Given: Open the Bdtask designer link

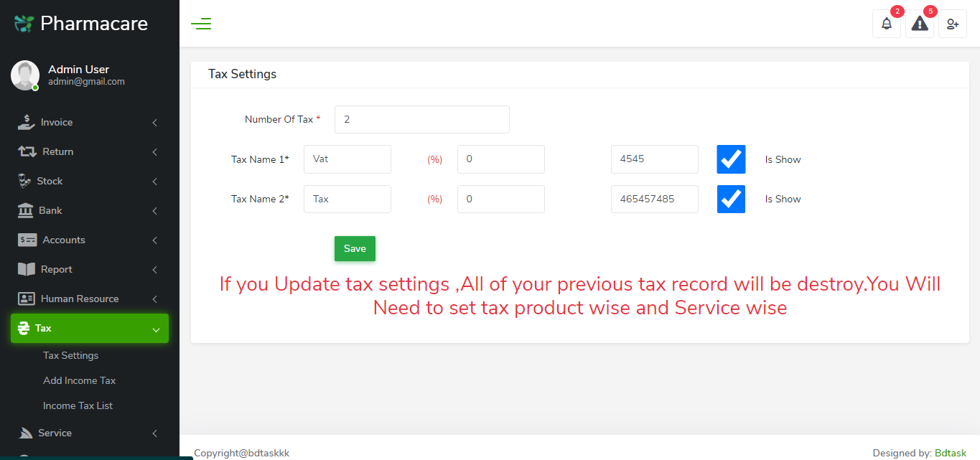Looking at the screenshot, I should coord(950,453).
